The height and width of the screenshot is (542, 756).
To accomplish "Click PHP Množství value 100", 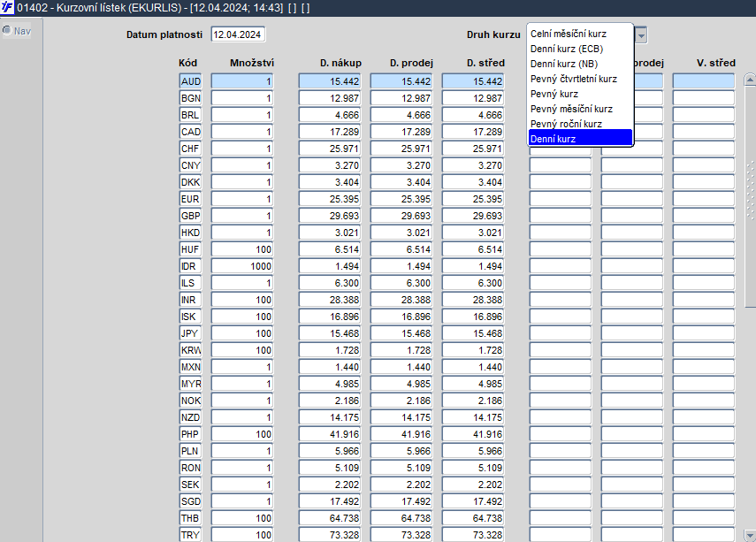I will pyautogui.click(x=242, y=434).
